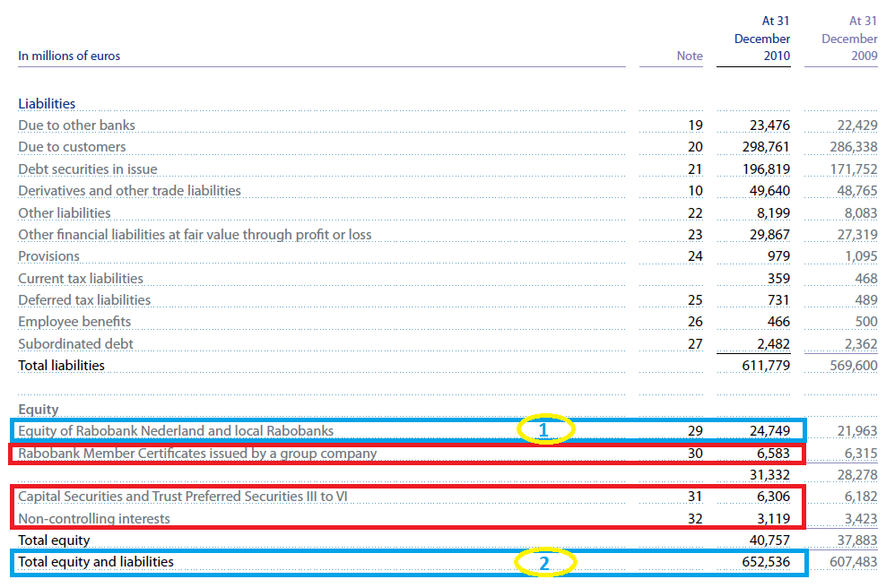Screen dimensions: 895x588
Task: Select the Non-controlling interests value 3,119
Action: pos(773,519)
